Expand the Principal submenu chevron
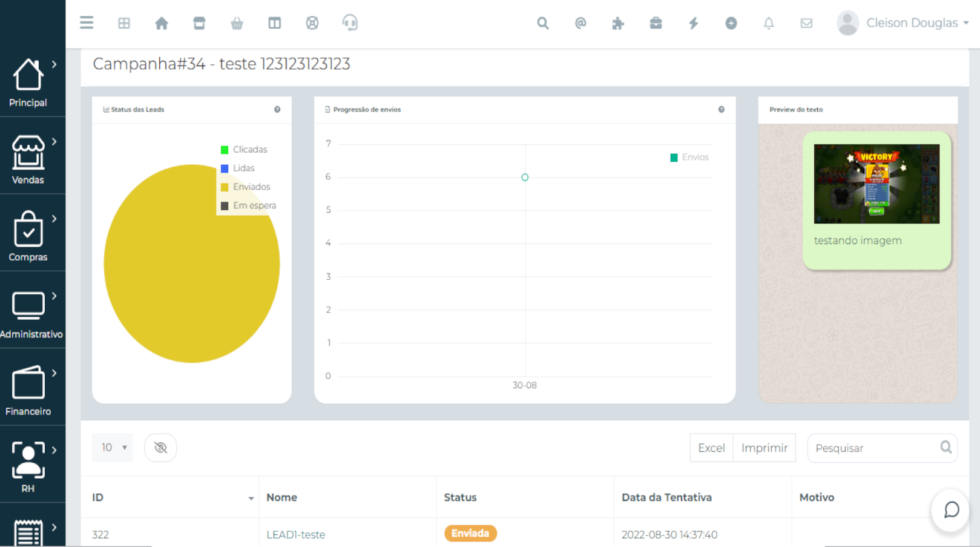Viewport: 980px width, 547px height. (x=54, y=64)
